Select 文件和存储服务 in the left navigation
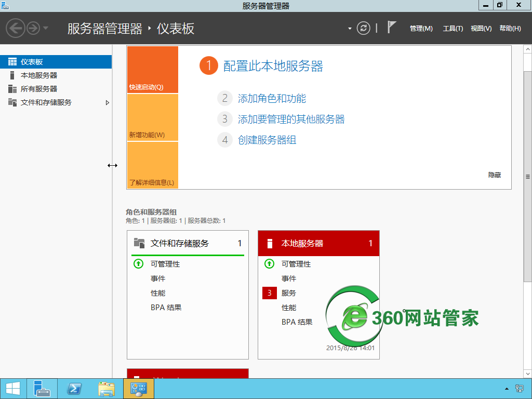The height and width of the screenshot is (399, 532). click(x=56, y=102)
